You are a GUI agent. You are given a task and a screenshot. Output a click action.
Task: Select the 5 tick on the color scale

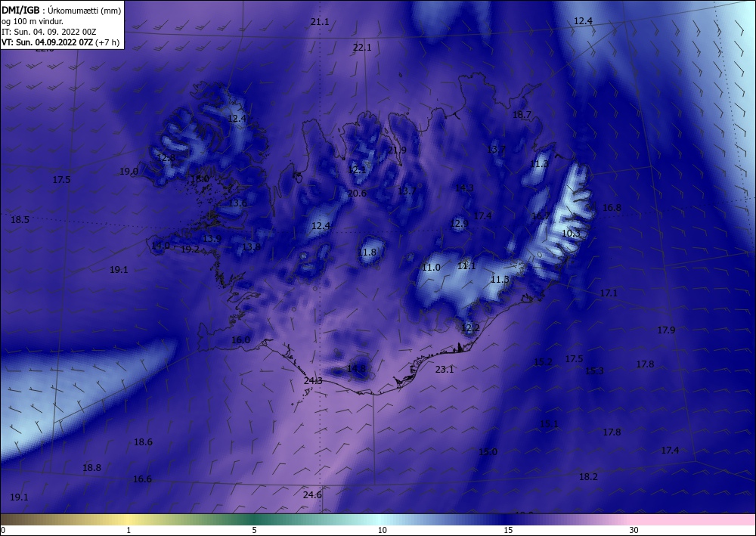pyautogui.click(x=255, y=530)
